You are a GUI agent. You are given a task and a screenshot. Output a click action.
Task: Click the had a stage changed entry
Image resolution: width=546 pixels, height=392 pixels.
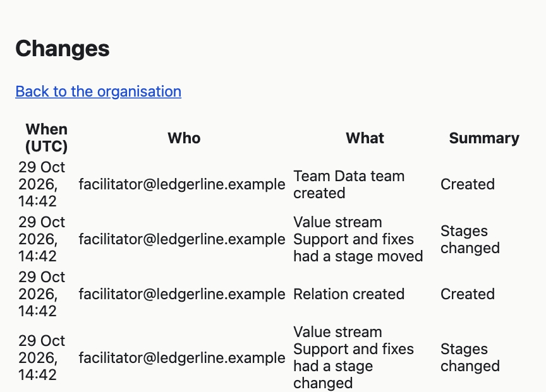(353, 357)
